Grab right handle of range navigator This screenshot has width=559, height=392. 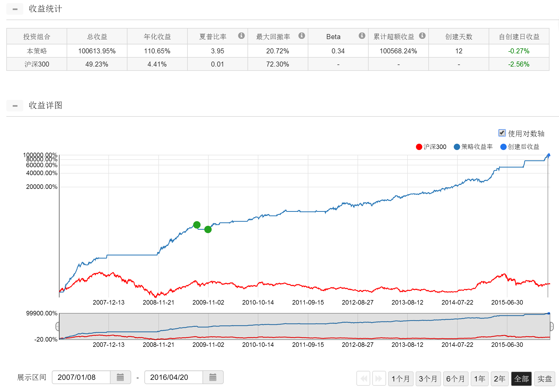click(x=552, y=326)
